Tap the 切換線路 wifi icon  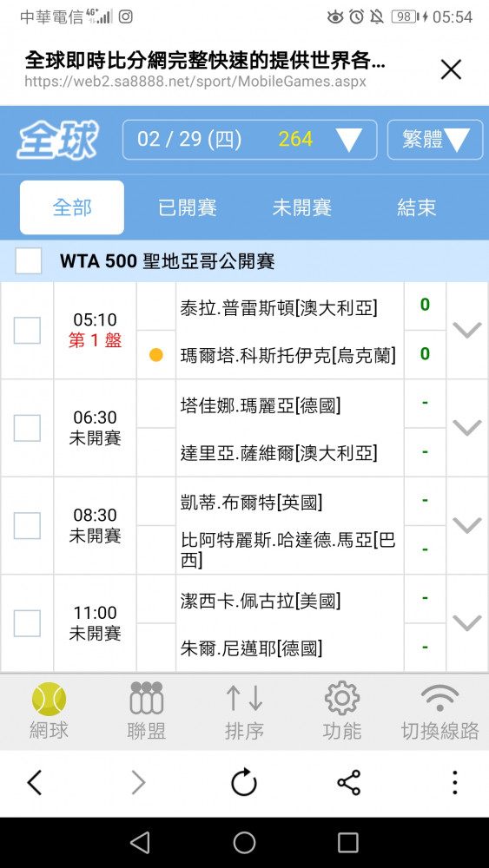coord(439,698)
